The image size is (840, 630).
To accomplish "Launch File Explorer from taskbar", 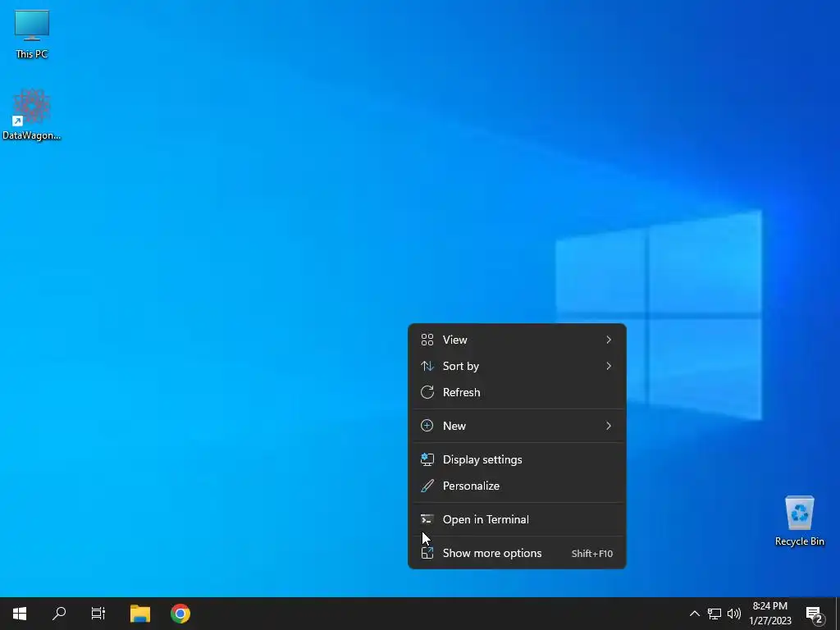I will pos(140,614).
